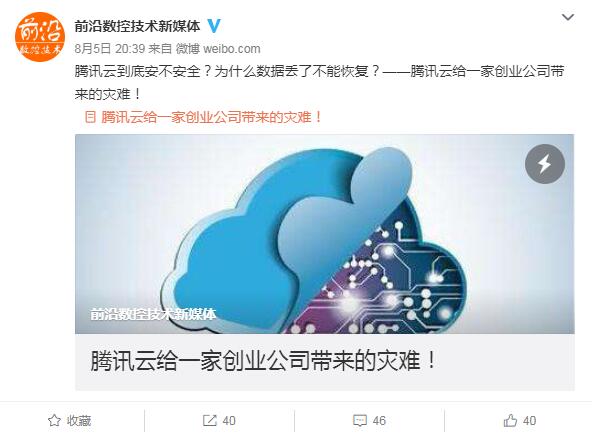The width and height of the screenshot is (592, 434).
Task: Click the repost count 40
Action: [229, 420]
